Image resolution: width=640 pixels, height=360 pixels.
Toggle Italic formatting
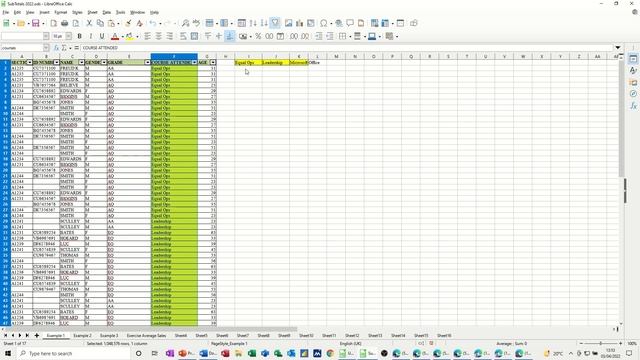coord(91,36)
